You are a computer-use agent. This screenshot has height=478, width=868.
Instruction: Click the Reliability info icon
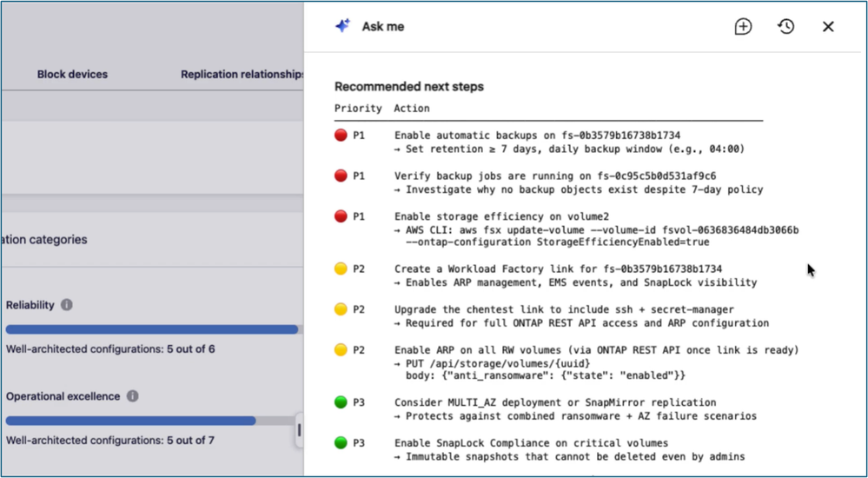(66, 305)
